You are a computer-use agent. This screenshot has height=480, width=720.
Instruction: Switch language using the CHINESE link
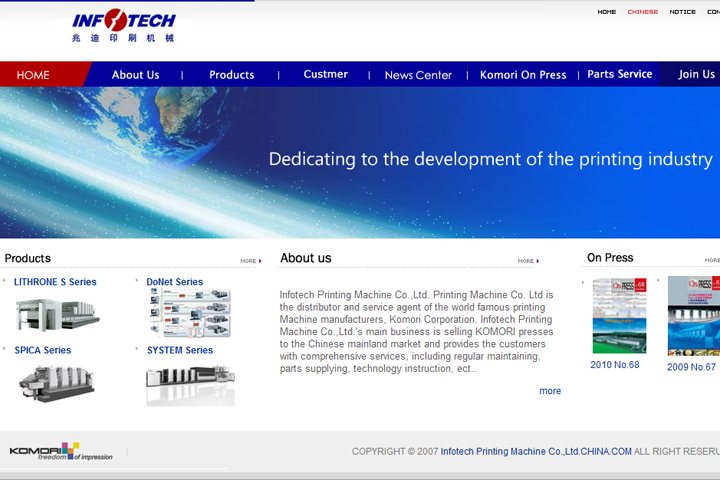point(642,12)
